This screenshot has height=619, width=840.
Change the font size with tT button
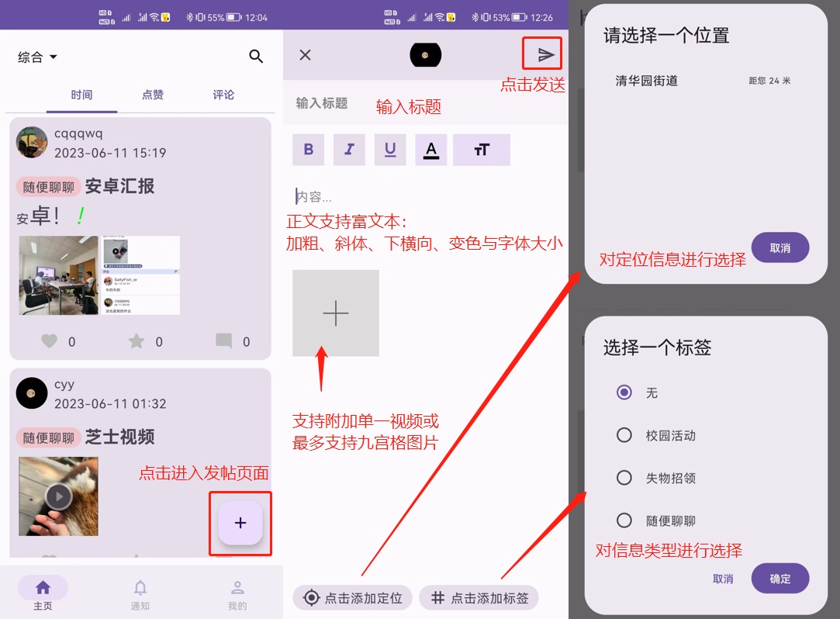[x=482, y=150]
